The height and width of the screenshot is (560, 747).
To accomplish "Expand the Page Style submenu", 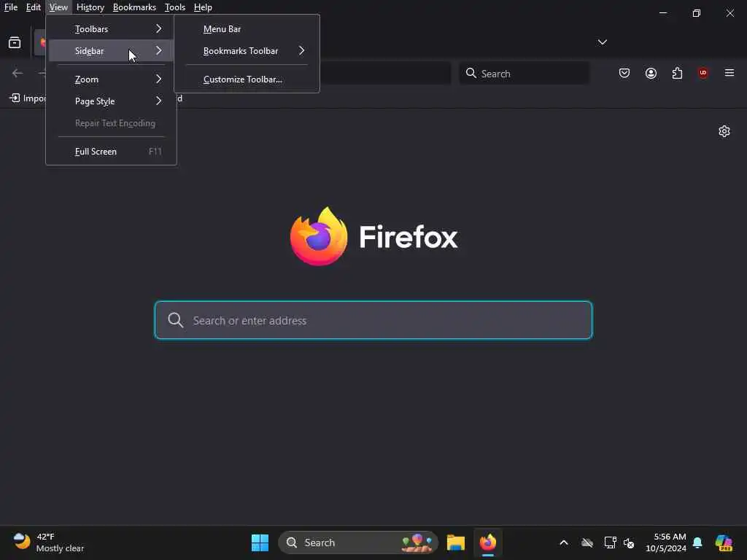I will (x=111, y=101).
